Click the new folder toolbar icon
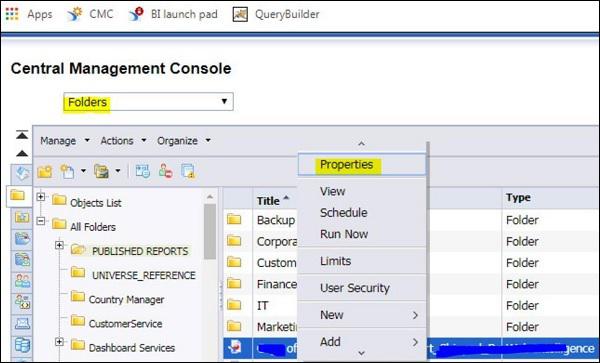This screenshot has width=600, height=363. 44,171
